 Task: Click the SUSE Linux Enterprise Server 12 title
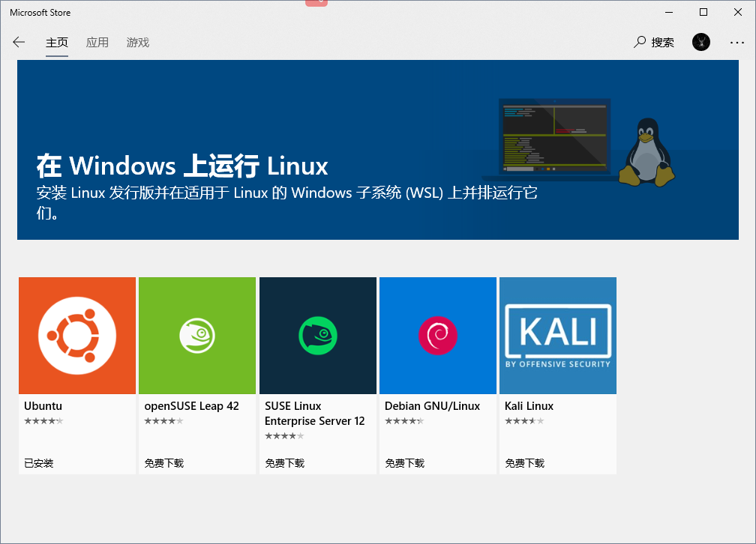[314, 414]
